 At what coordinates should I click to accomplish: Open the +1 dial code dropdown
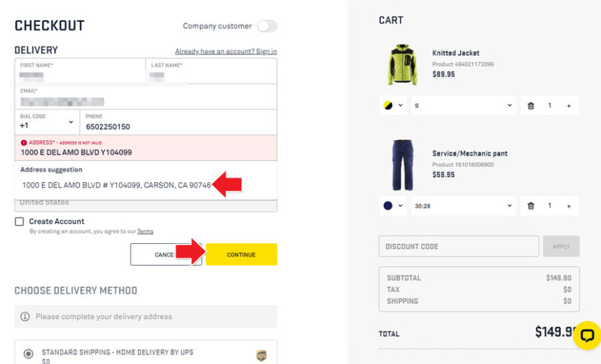pos(47,122)
